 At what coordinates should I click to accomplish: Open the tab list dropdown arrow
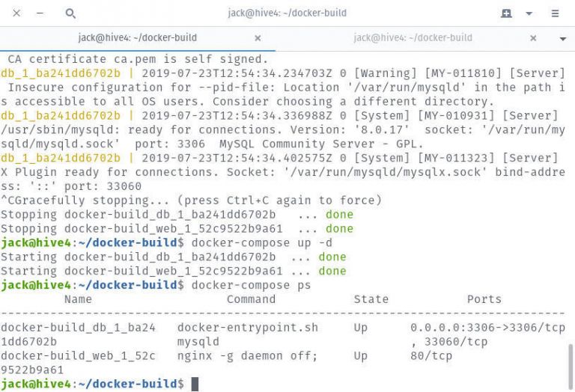(x=562, y=38)
